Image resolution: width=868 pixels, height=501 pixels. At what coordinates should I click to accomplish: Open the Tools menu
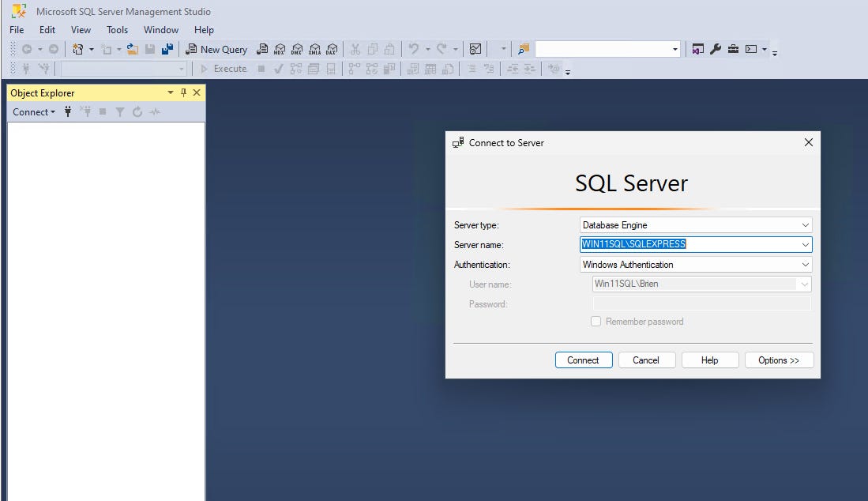point(117,29)
